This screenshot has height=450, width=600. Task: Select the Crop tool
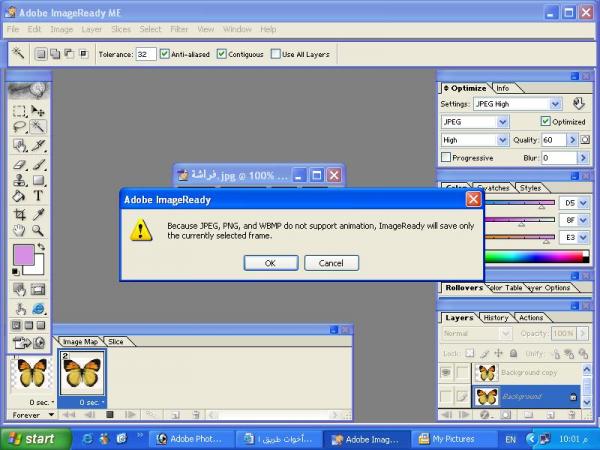tap(19, 214)
